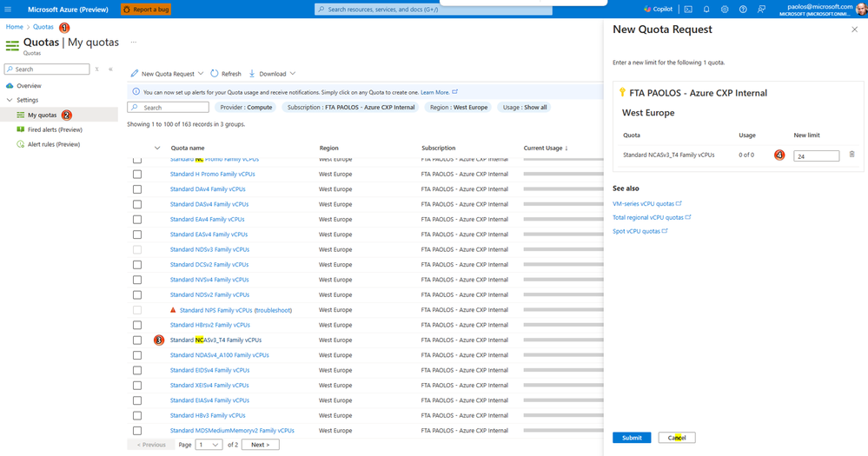Image resolution: width=868 pixels, height=456 pixels.
Task: Open the help question mark icon
Action: (743, 10)
